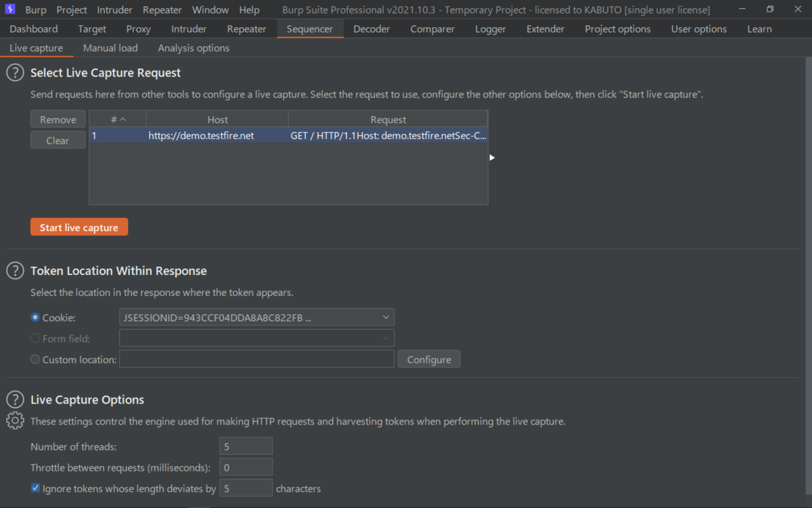
Task: Switch to the Target tab
Action: pyautogui.click(x=92, y=28)
